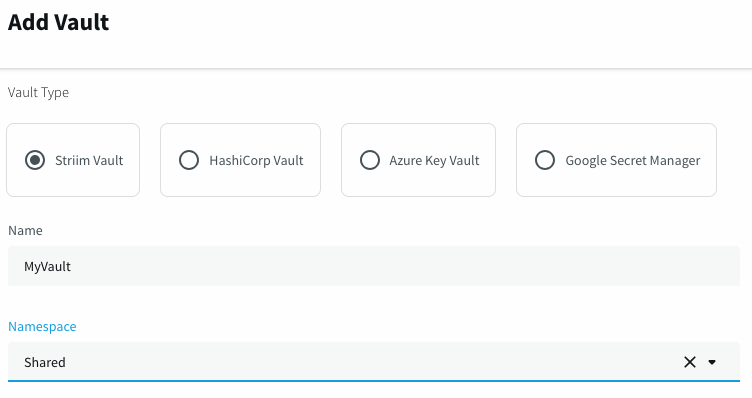Image resolution: width=752 pixels, height=398 pixels.
Task: Open the Namespace dropdown arrow
Action: click(712, 362)
